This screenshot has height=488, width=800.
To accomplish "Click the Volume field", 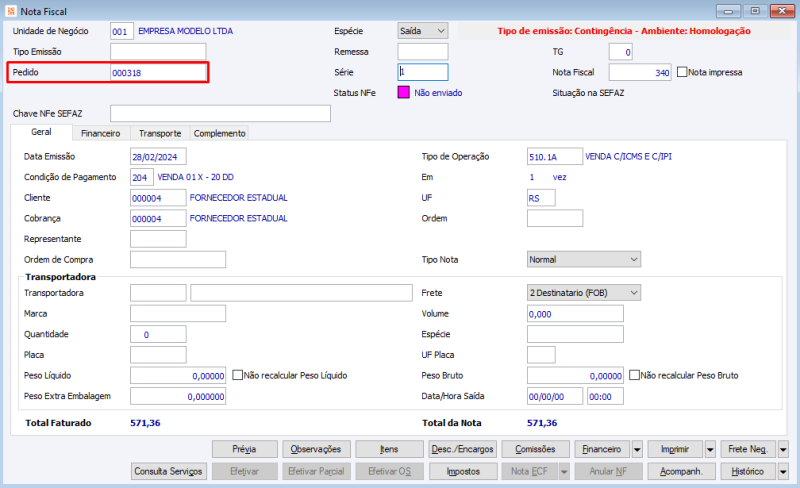I will pos(575,313).
